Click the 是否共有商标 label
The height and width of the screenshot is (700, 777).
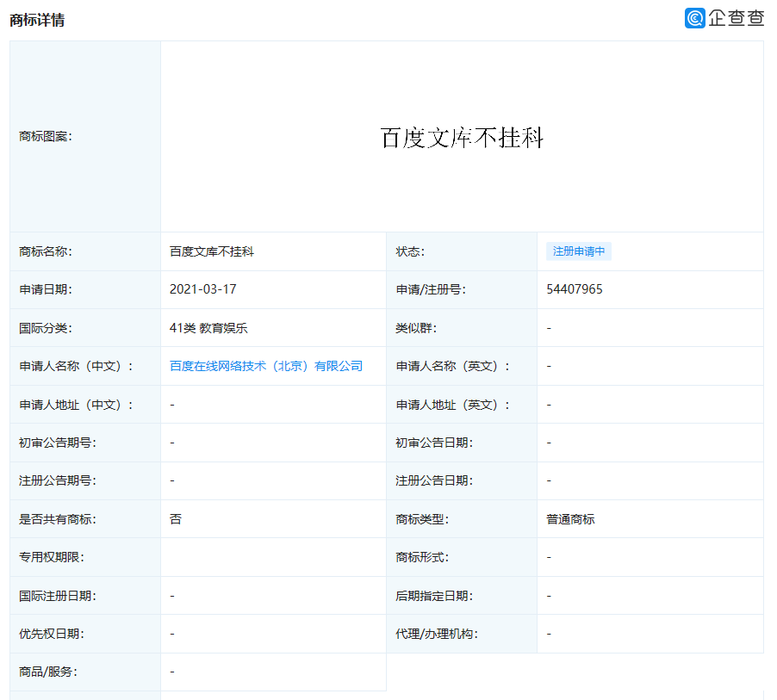click(58, 519)
